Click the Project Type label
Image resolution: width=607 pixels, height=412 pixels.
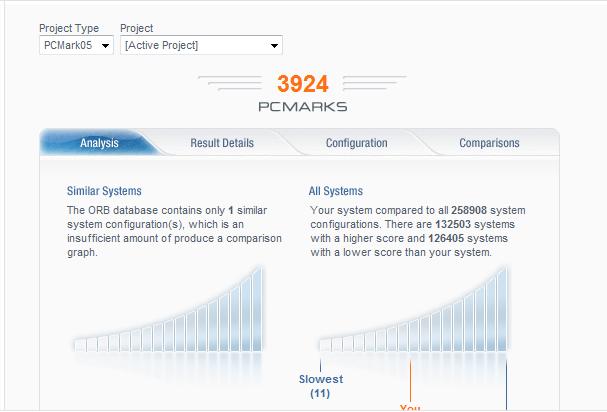tap(69, 28)
